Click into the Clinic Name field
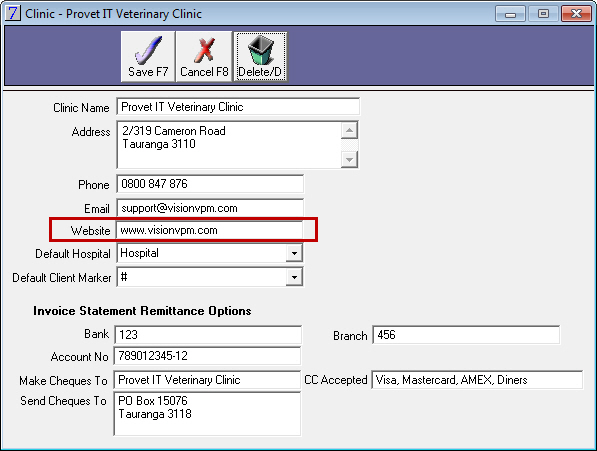 238,107
